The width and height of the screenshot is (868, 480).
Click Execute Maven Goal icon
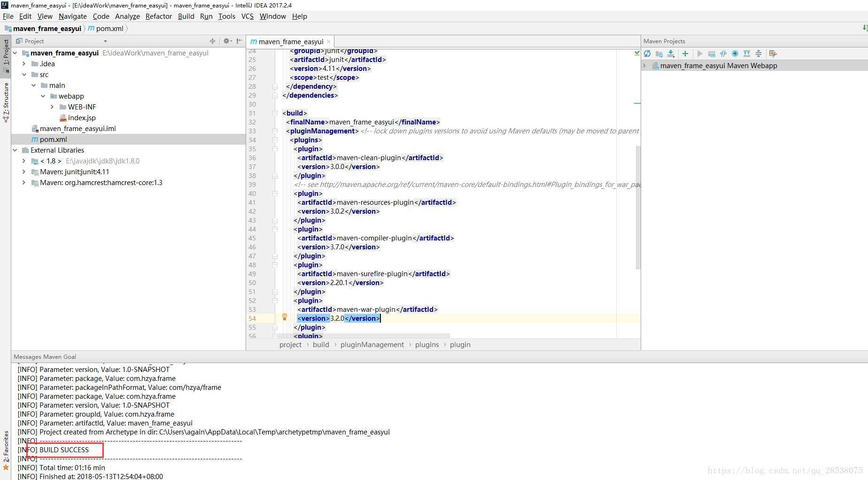tap(712, 54)
